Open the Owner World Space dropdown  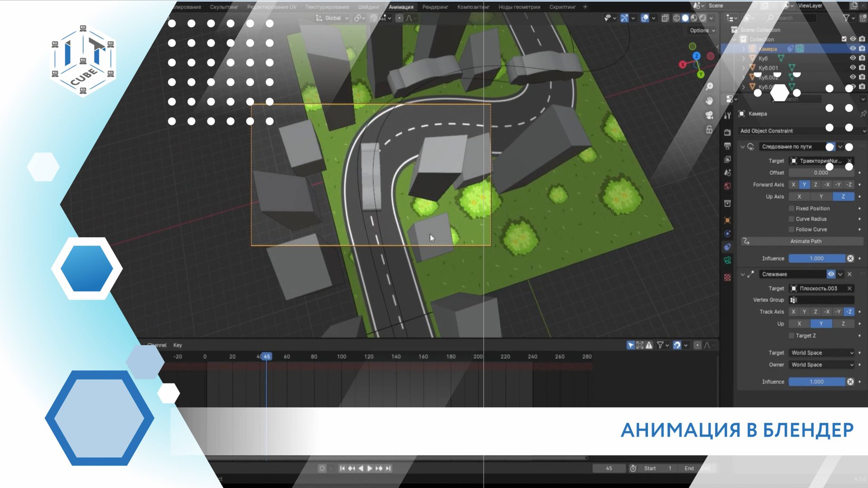coord(822,365)
